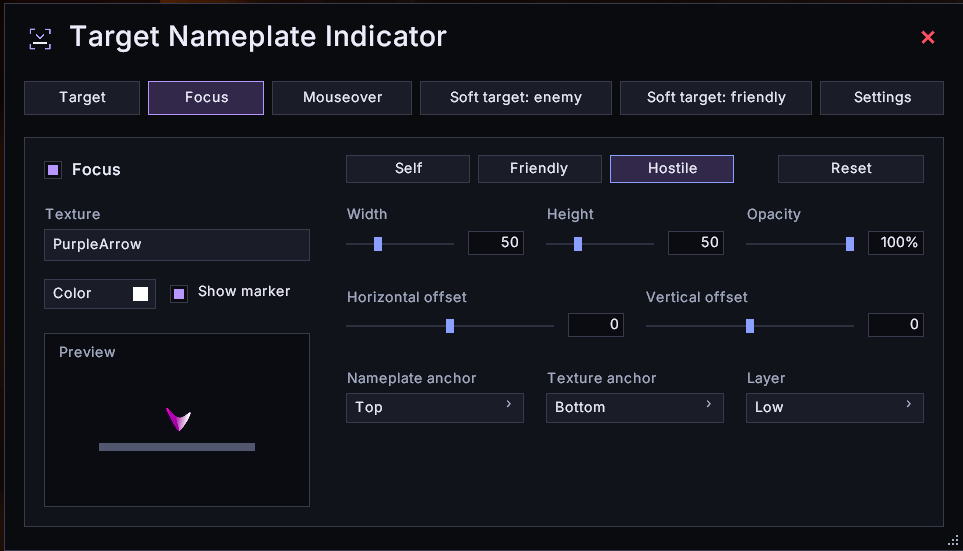Click the Opacity value field showing 100%
Image resolution: width=963 pixels, height=551 pixels.
pos(896,243)
